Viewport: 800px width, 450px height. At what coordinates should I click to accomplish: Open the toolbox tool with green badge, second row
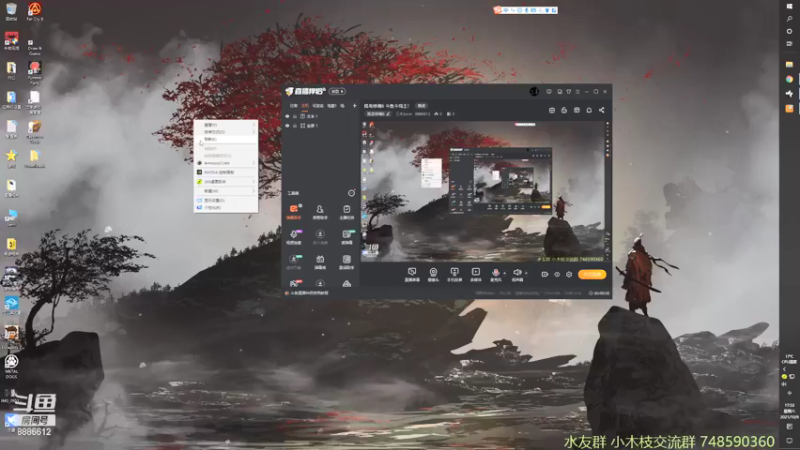tap(346, 237)
